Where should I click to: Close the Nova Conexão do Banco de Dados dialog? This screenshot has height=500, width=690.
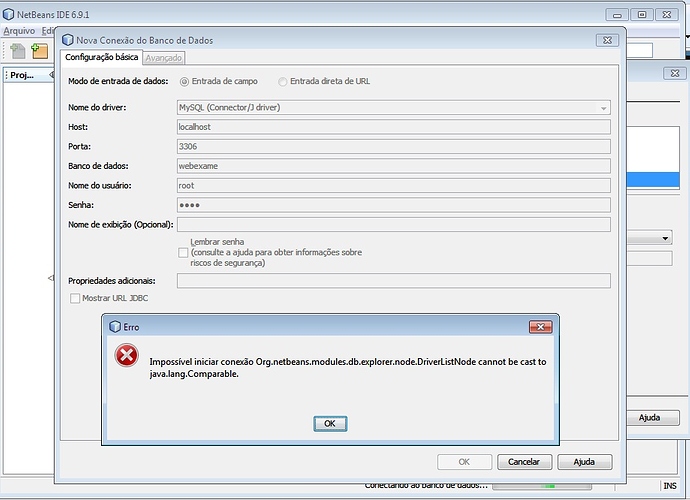pyautogui.click(x=607, y=40)
